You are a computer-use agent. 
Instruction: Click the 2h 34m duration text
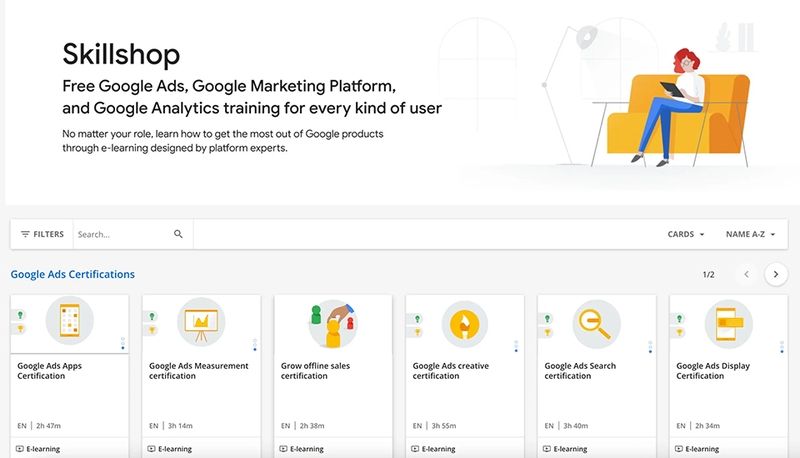[707, 425]
